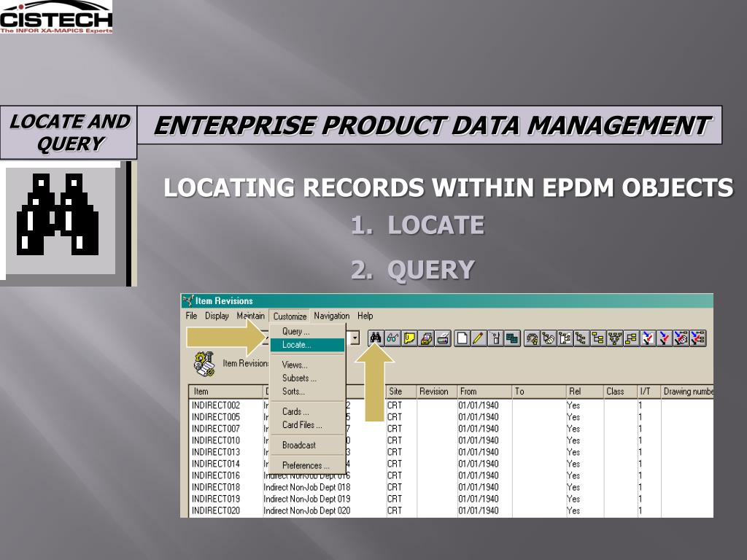Choose Views... from the Customize menu
Screen dimensions: 747x560
click(x=307, y=365)
